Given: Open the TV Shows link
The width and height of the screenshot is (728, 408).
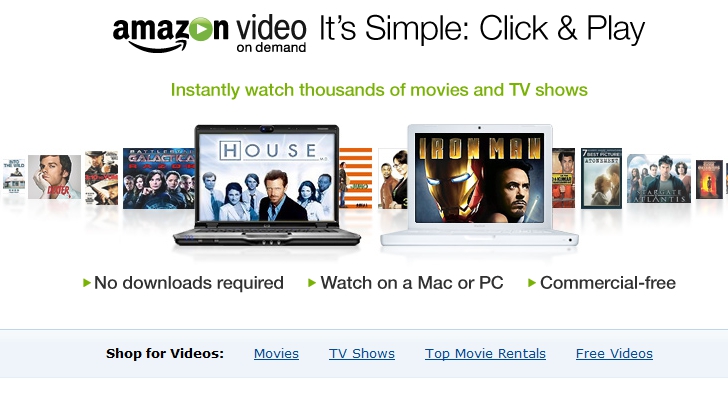Looking at the screenshot, I should [362, 354].
